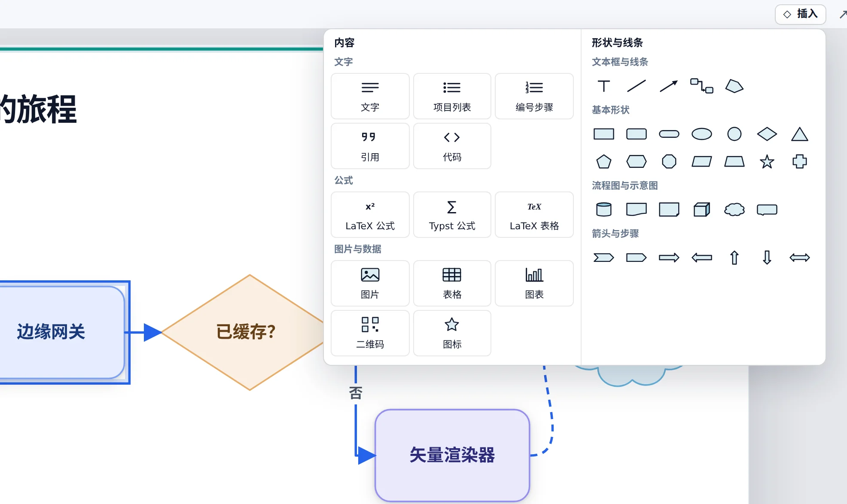Choose the trapezoid shape

pos(734,162)
